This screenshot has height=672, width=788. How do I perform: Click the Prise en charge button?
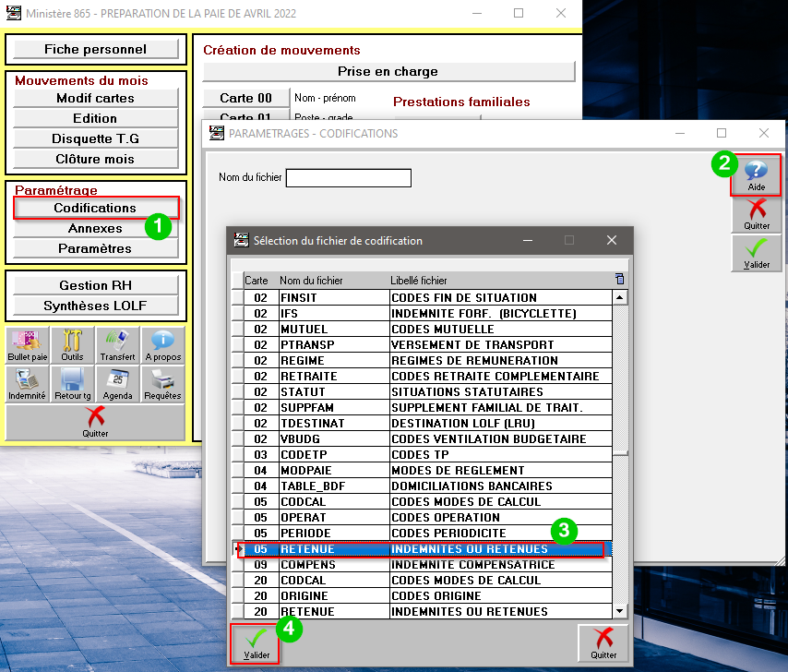coord(388,71)
